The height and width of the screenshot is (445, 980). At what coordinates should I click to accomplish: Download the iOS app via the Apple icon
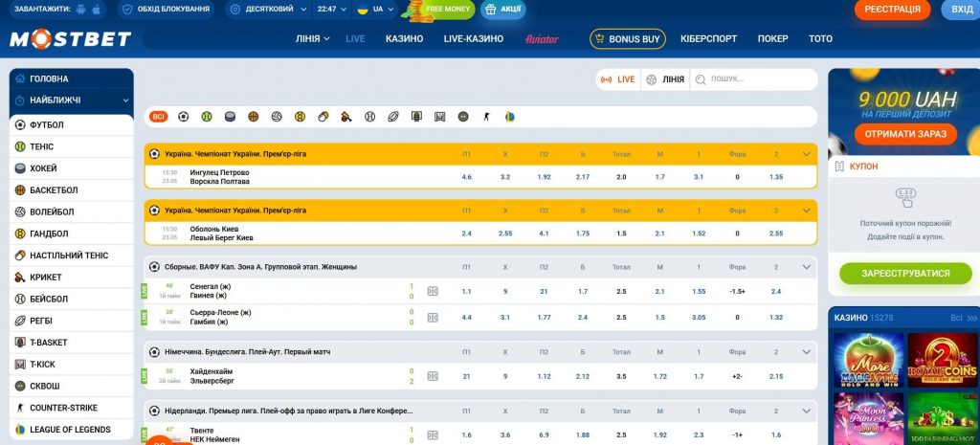pyautogui.click(x=97, y=10)
